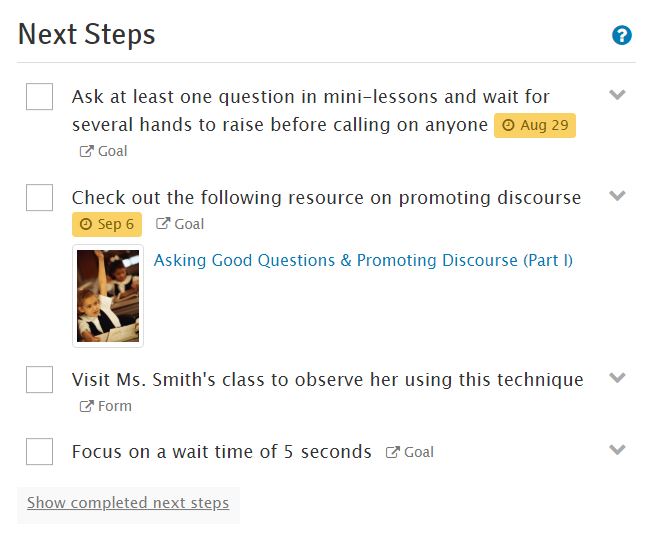The width and height of the screenshot is (651, 545).
Task: Click the Goal link icon beside wait time step
Action: (x=392, y=452)
